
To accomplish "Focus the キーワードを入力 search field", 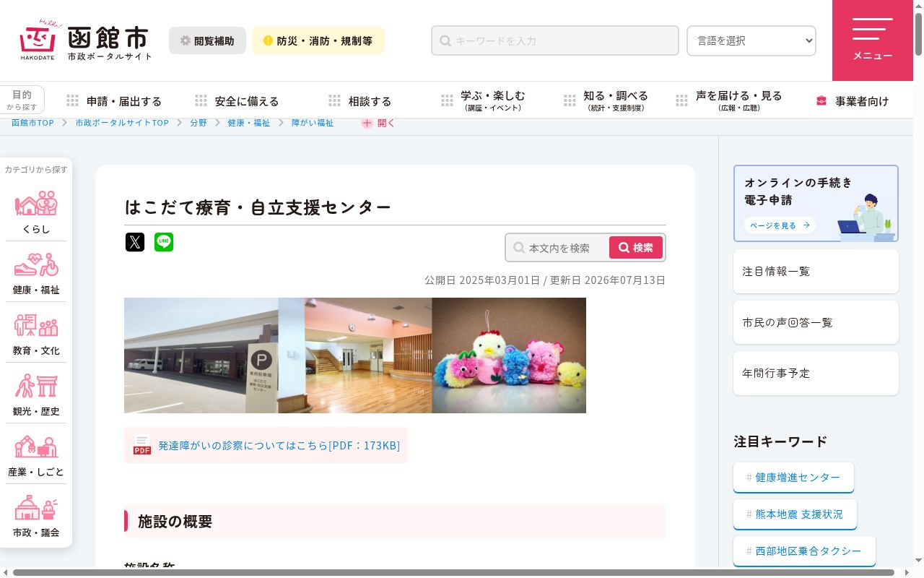I will click(x=555, y=40).
